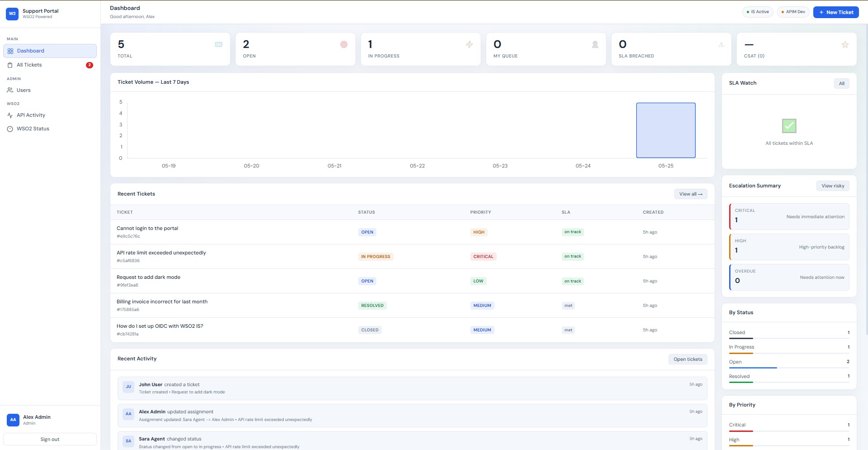The height and width of the screenshot is (450, 868).
Task: Click the CRITICAL priority badge in tickets table
Action: tap(483, 257)
